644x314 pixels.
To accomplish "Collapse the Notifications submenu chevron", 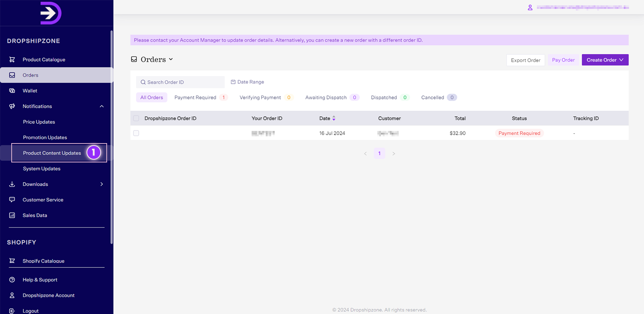I will click(x=102, y=107).
